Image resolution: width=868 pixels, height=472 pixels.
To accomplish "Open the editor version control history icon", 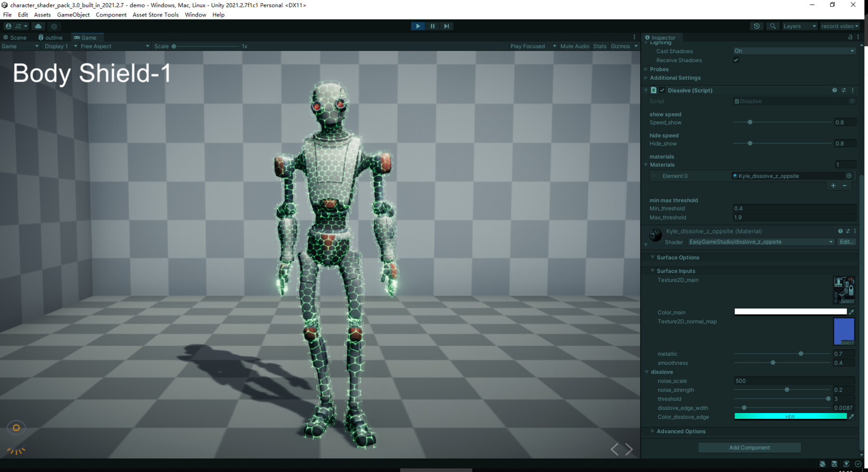I will tap(757, 26).
